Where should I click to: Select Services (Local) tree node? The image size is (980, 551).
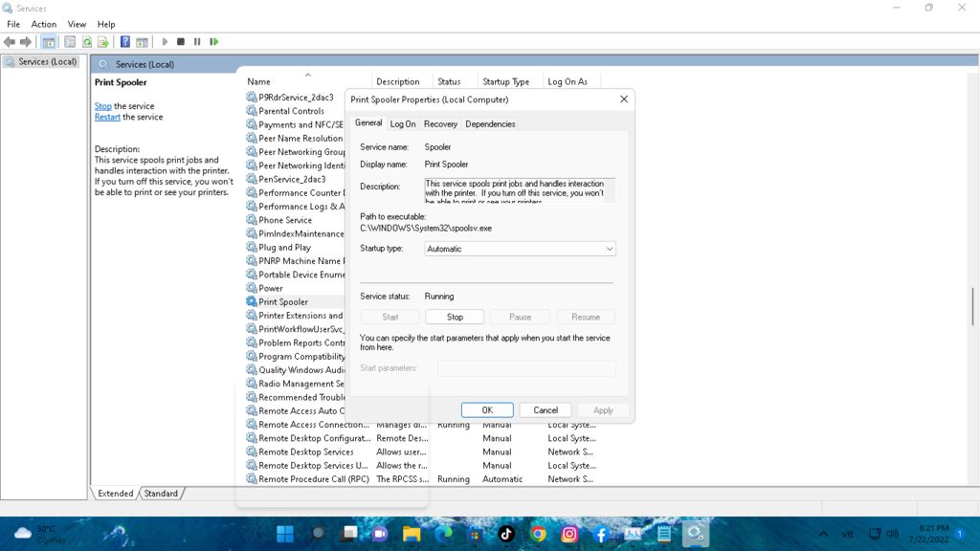(x=41, y=62)
